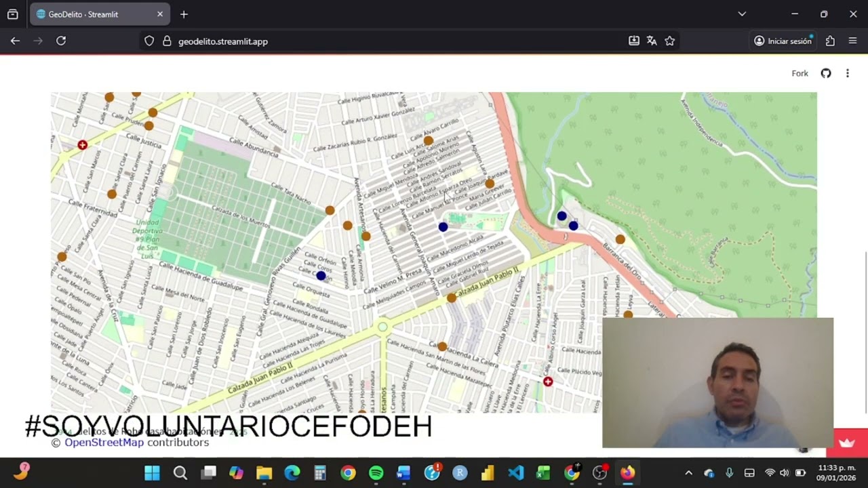Click the red hospital cross near Calle Plácido Vega
This screenshot has width=868, height=488.
[x=547, y=382]
